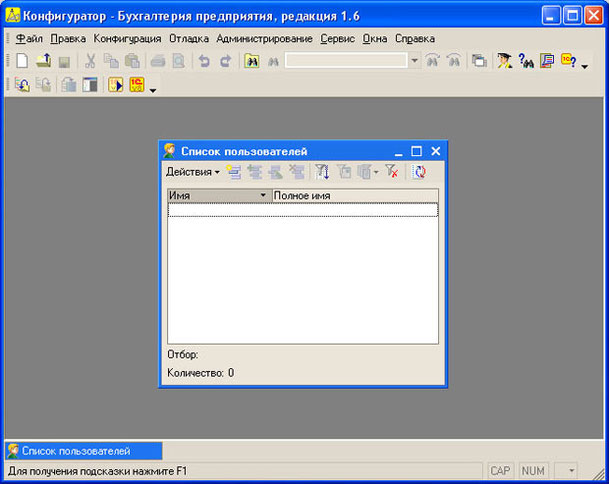Click the Полное имя column header
Screen dimensions: 609x484
(x=355, y=195)
